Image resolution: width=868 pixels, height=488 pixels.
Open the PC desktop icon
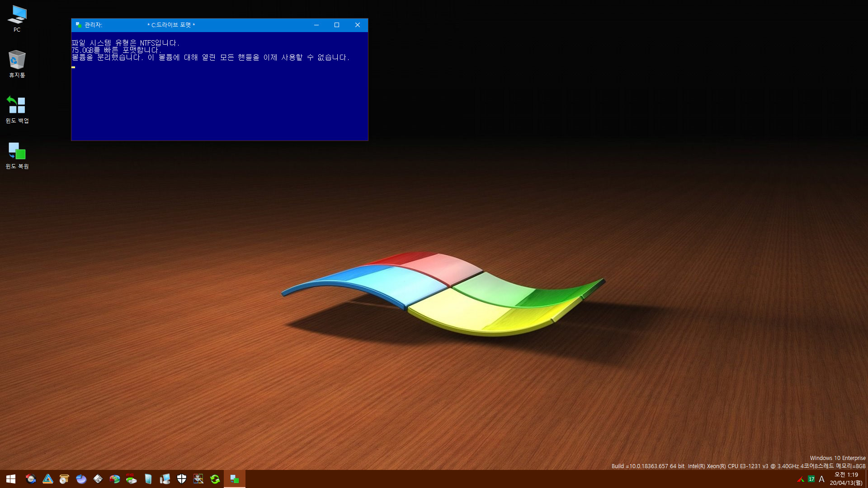(x=17, y=19)
